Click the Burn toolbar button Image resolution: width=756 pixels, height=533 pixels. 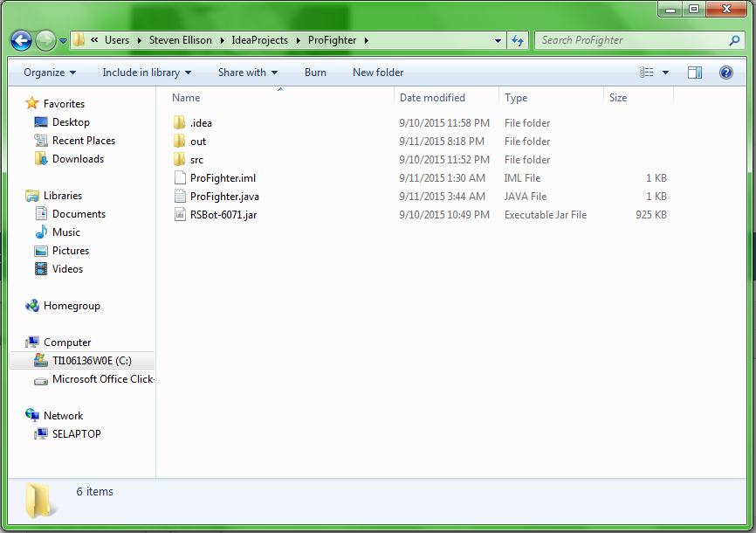(315, 73)
